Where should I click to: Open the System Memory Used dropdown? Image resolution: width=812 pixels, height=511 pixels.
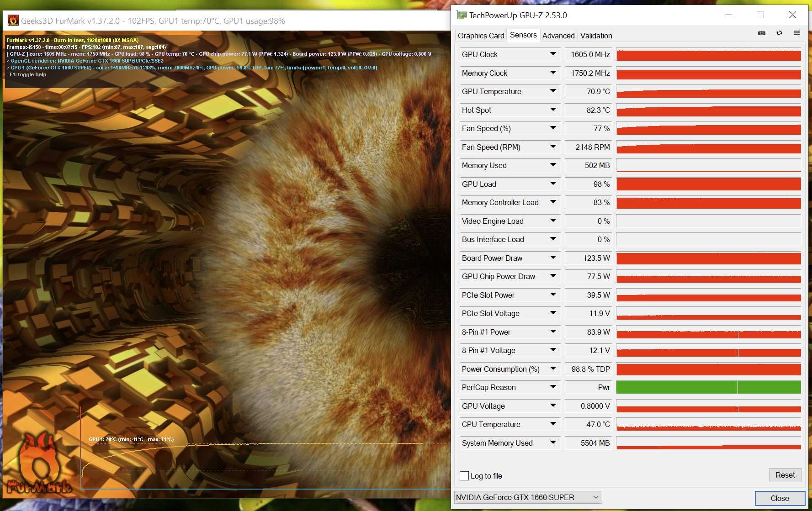click(x=553, y=443)
